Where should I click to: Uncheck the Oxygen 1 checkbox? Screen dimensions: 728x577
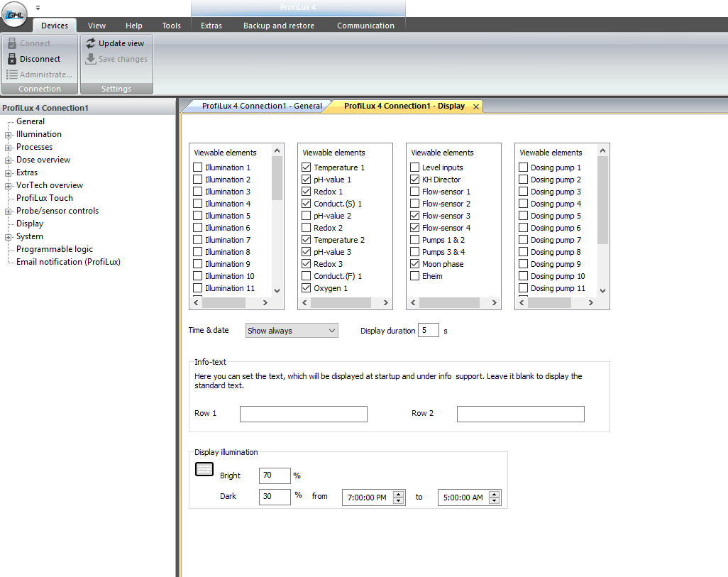tap(306, 288)
